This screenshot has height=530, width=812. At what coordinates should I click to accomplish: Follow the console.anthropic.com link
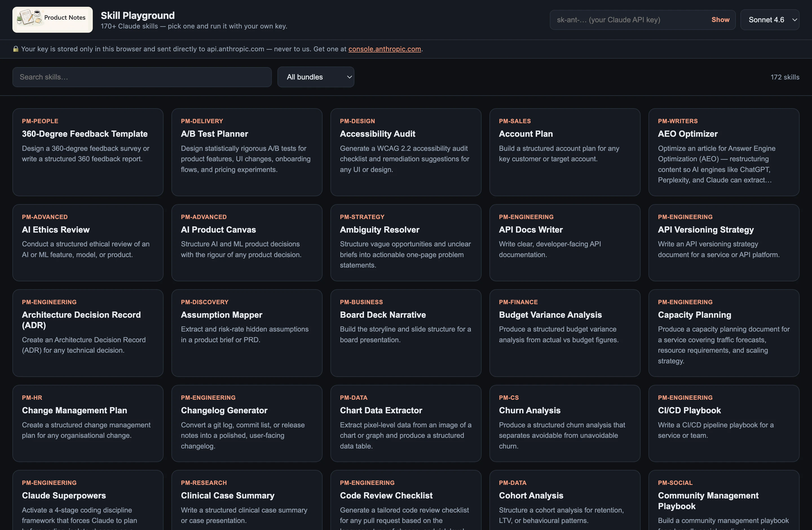coord(385,49)
